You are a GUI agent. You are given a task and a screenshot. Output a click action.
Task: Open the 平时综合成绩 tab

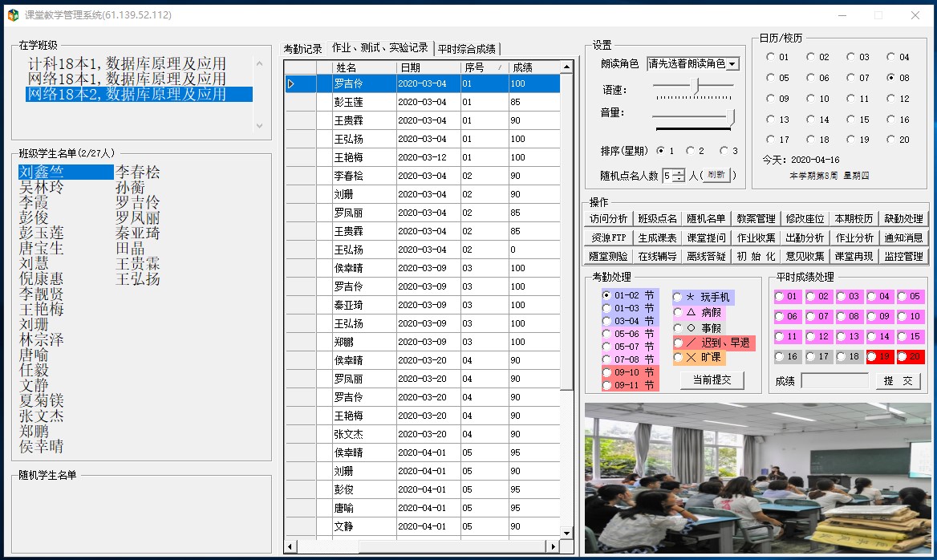point(466,49)
